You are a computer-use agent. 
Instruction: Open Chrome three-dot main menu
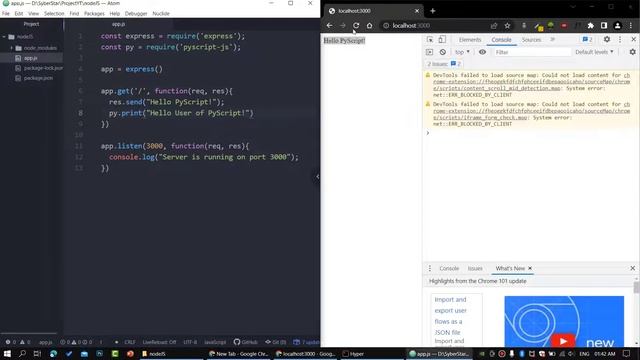click(631, 25)
